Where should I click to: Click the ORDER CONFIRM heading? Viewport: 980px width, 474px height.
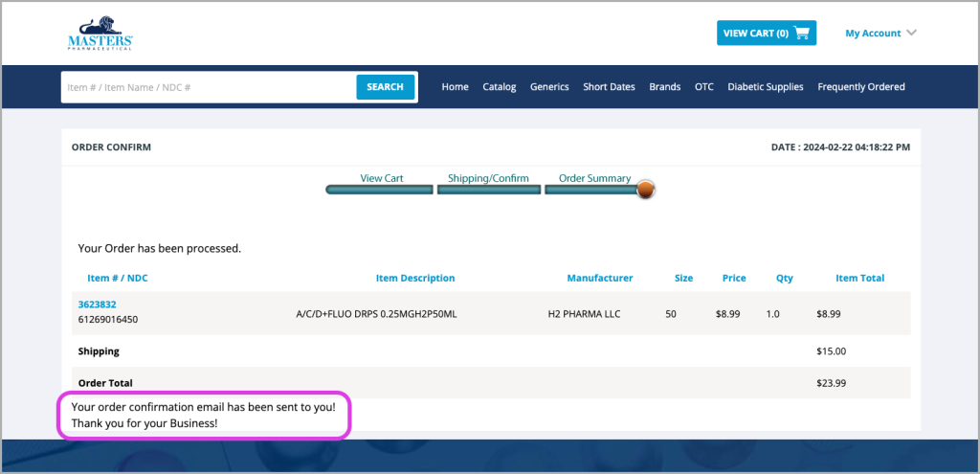coord(111,147)
